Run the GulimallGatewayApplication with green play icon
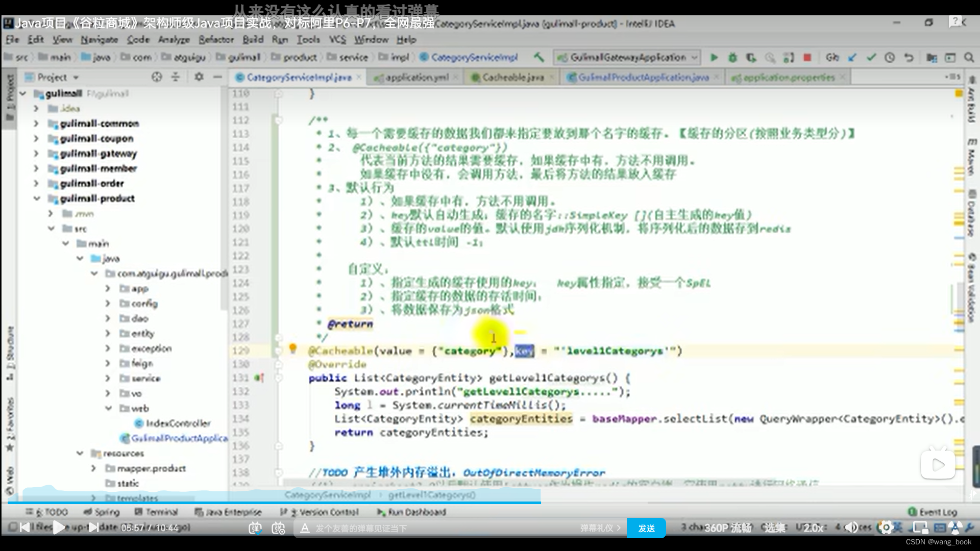This screenshot has height=551, width=980. [x=714, y=58]
